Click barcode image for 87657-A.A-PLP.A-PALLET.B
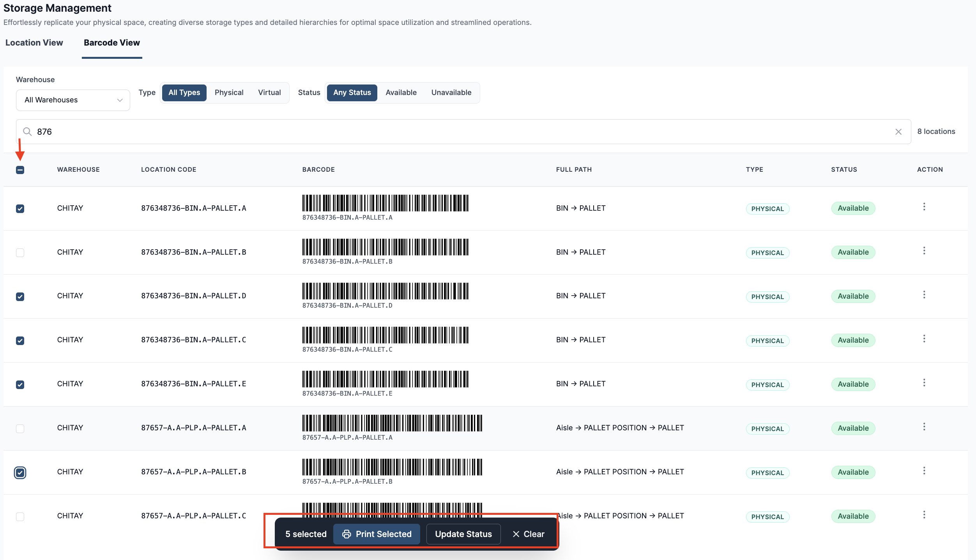This screenshot has width=976, height=560. pyautogui.click(x=392, y=467)
